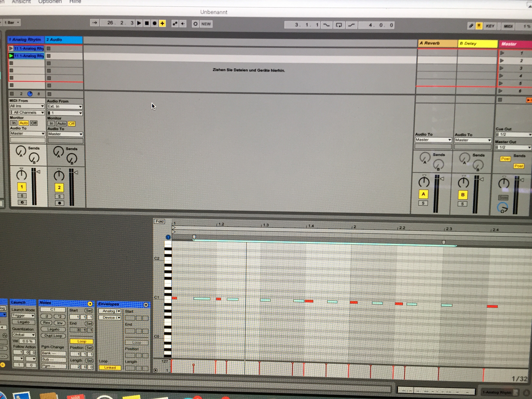This screenshot has width=532, height=399.
Task: Open the Hilfe menu
Action: [x=75, y=2]
